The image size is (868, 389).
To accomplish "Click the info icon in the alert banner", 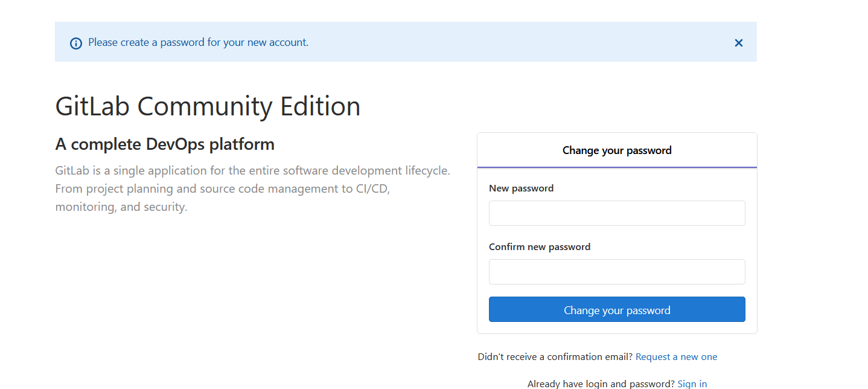I will click(75, 43).
